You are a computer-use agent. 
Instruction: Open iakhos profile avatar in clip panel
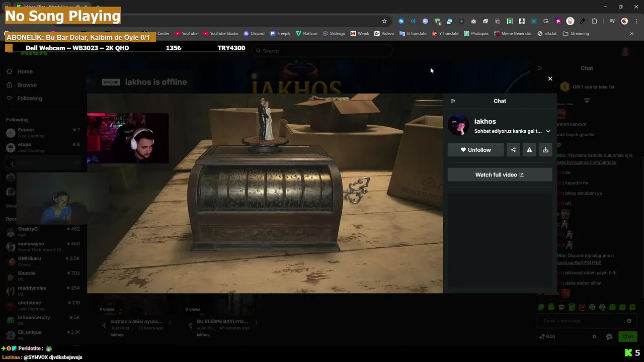click(458, 125)
